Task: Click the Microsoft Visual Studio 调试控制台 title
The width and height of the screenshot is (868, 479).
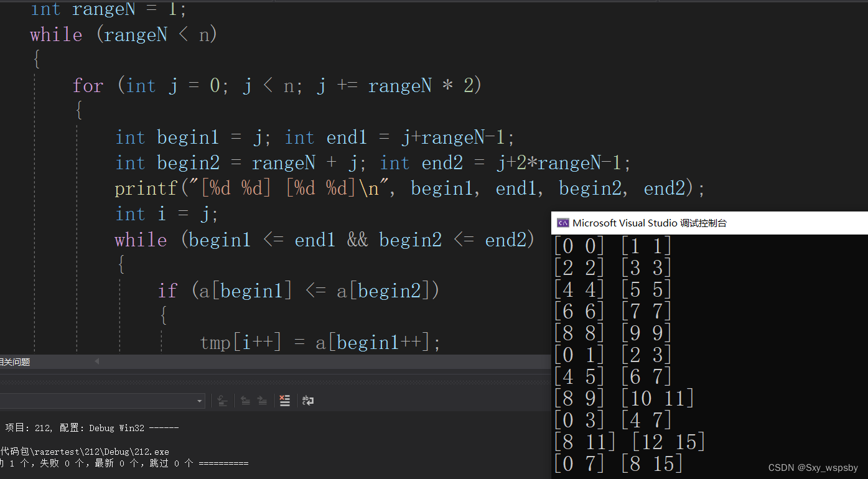Action: click(x=650, y=223)
